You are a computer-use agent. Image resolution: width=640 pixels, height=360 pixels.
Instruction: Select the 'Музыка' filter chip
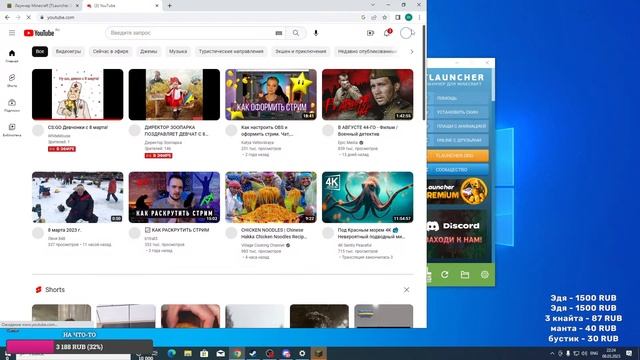pos(178,51)
